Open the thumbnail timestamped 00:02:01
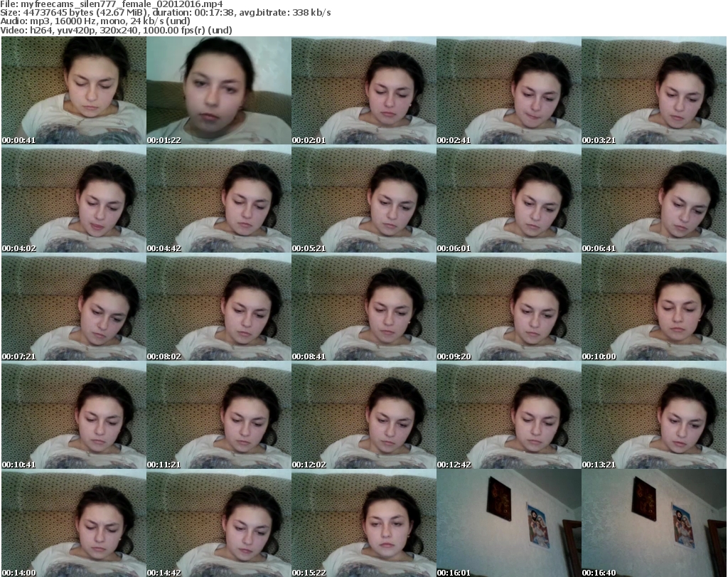Image resolution: width=728 pixels, height=577 pixels. (363, 90)
